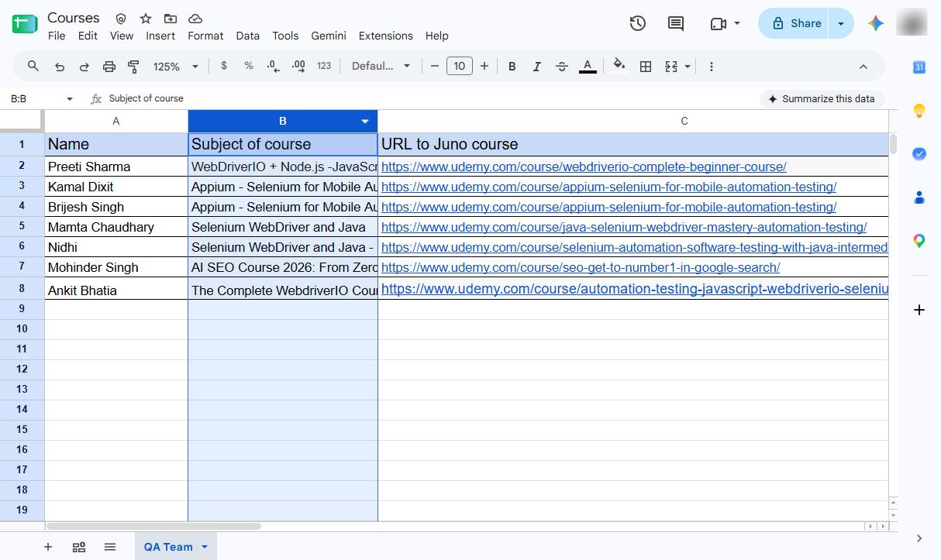Image resolution: width=941 pixels, height=560 pixels.
Task: Increase decimal places
Action: click(x=298, y=66)
